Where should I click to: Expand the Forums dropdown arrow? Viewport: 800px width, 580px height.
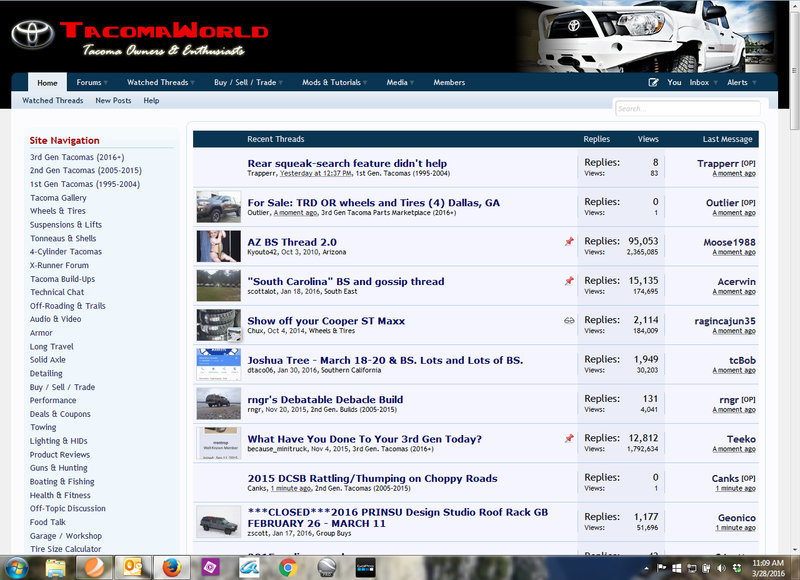106,83
